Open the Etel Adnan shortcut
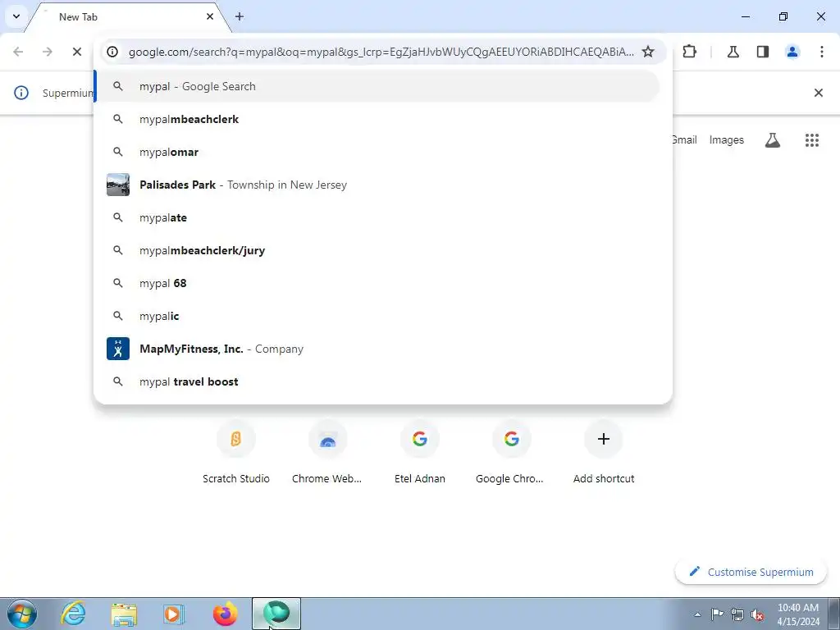This screenshot has height=630, width=840. coord(420,453)
